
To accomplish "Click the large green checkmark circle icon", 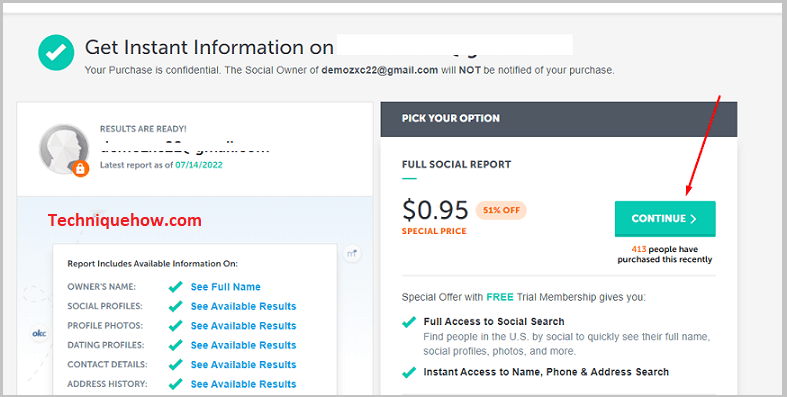I will click(x=56, y=52).
